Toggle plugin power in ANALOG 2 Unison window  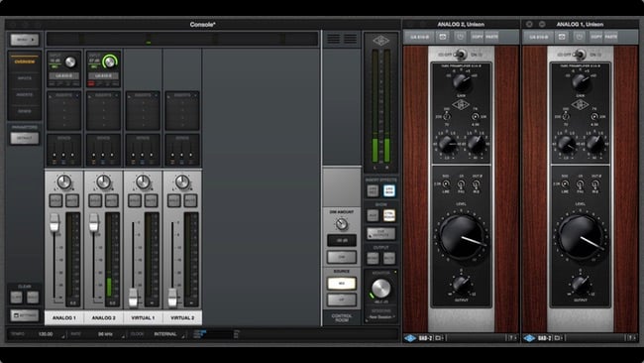point(460,37)
